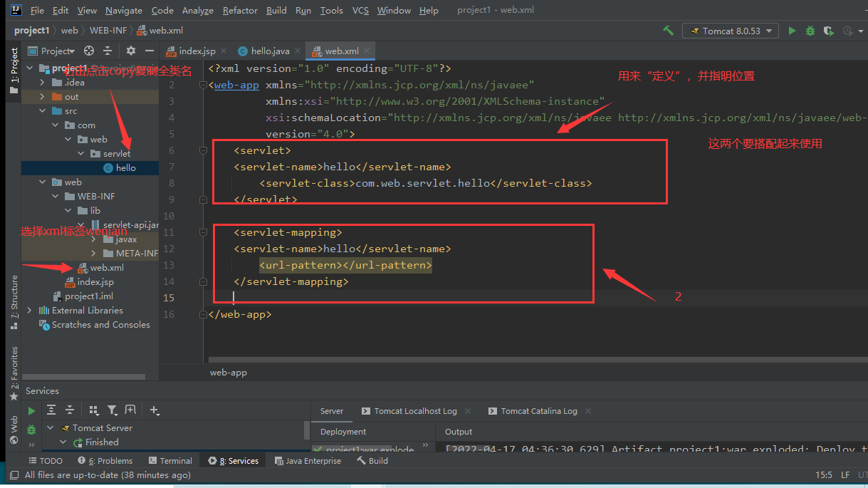Image resolution: width=868 pixels, height=488 pixels.
Task: Click Add Service plus icon
Action: click(x=155, y=410)
